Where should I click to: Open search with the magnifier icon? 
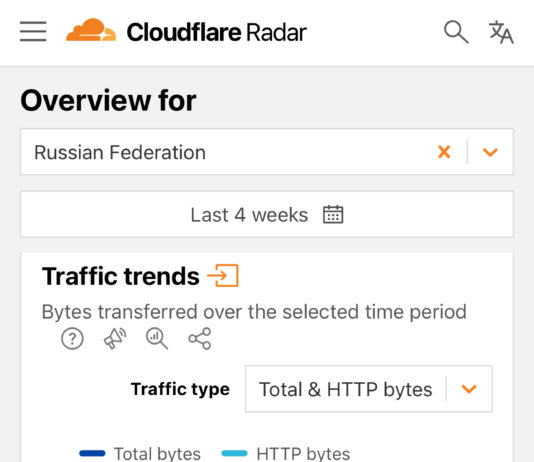[x=456, y=32]
